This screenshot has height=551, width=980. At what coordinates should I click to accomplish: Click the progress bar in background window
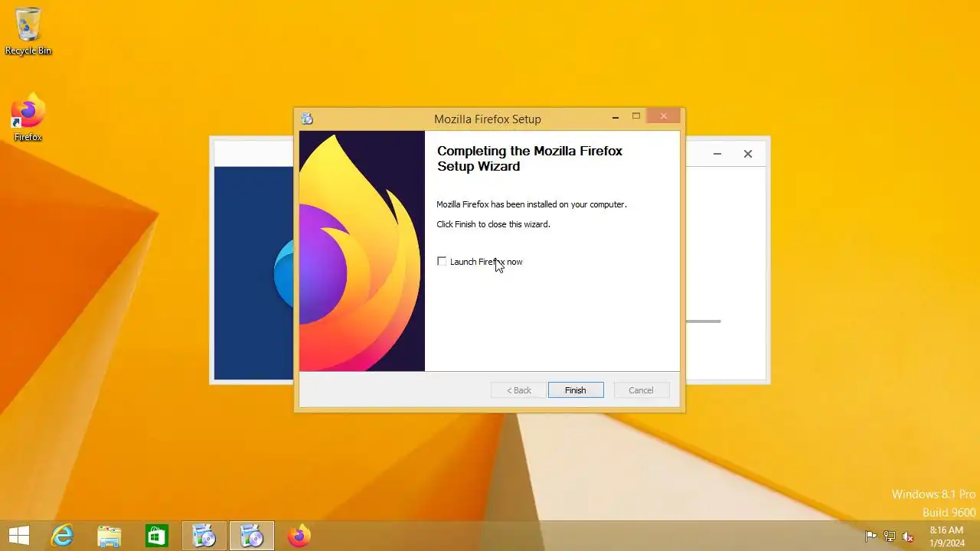[703, 321]
